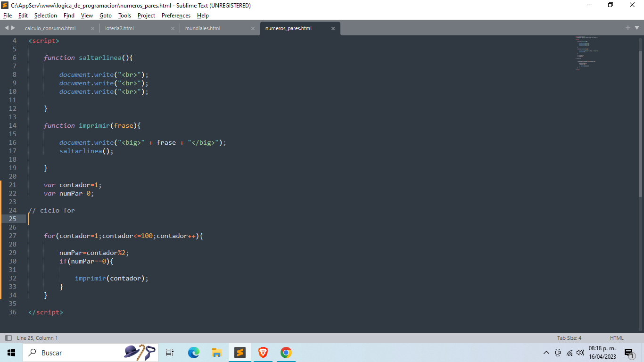
Task: Click the imprimir function name on line 14
Action: pos(94,125)
